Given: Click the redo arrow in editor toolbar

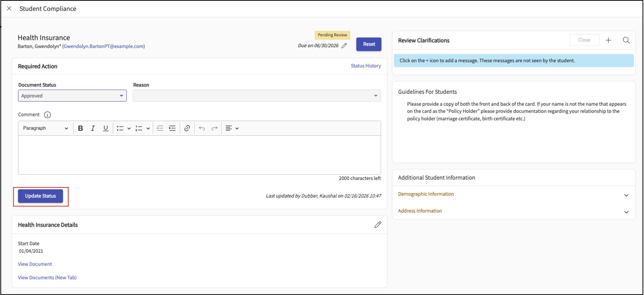Looking at the screenshot, I should click(x=214, y=128).
